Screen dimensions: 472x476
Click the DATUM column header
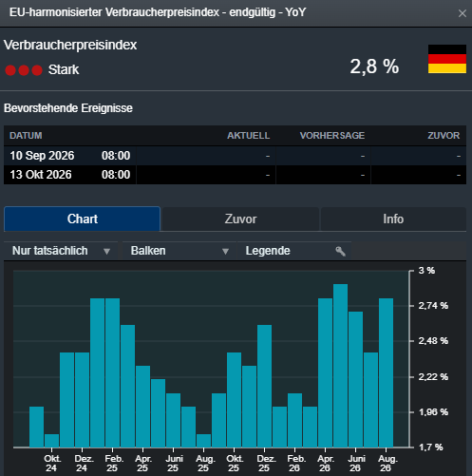coord(26,136)
